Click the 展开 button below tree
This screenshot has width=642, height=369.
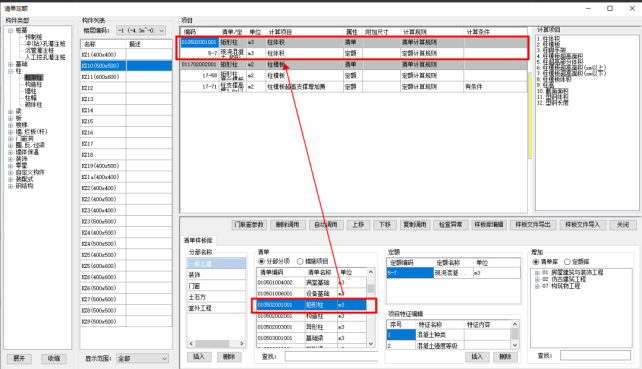(19, 358)
